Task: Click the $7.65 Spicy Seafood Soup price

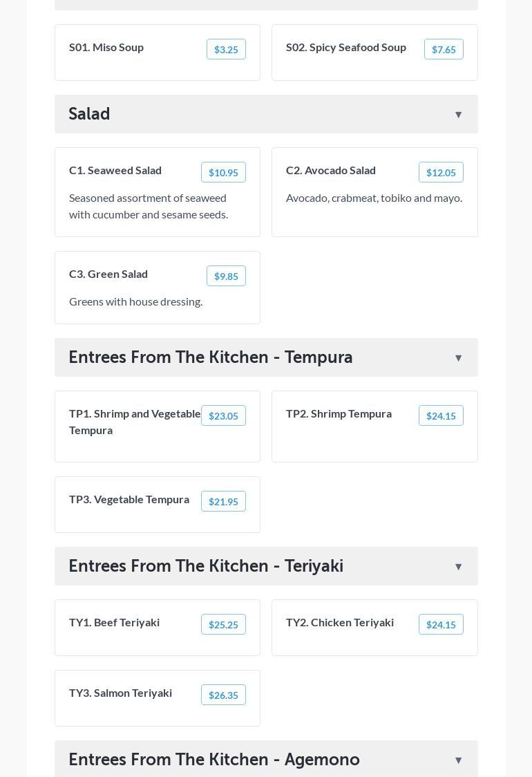Action: pos(444,50)
